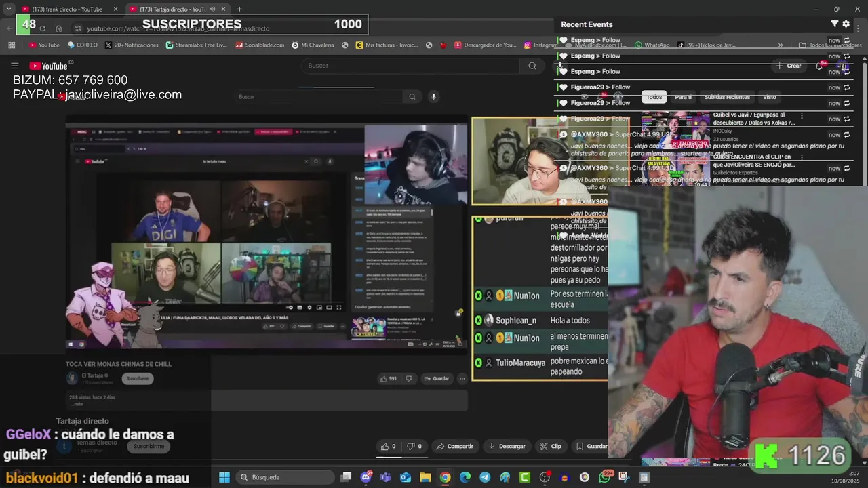Show hidden bookmarks via the overflow chevrons
The width and height of the screenshot is (868, 488).
click(781, 45)
